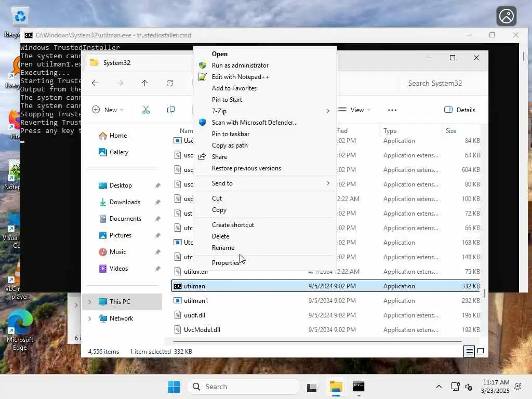Select Edit with Notepad++
This screenshot has width=532, height=399.
[x=240, y=77]
